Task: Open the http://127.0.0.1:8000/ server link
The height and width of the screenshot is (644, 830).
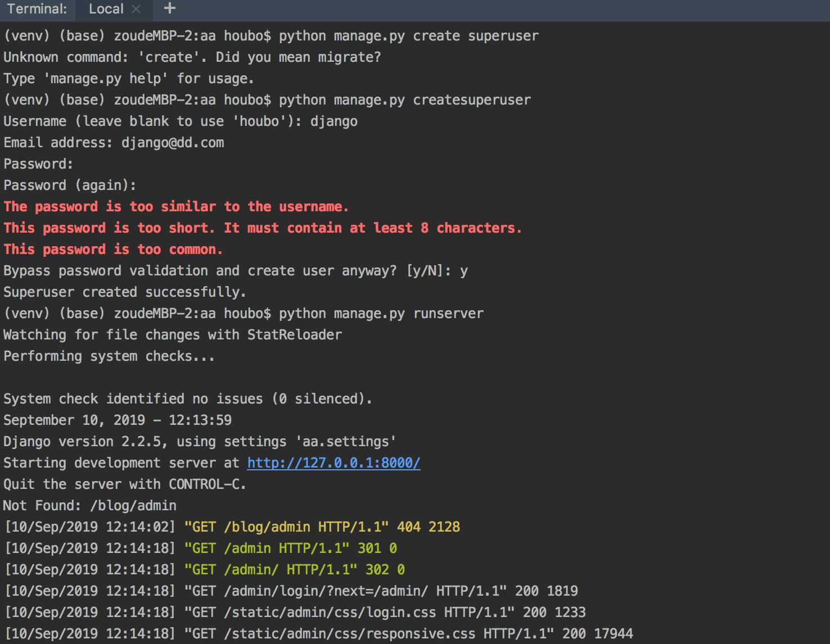Action: tap(333, 463)
